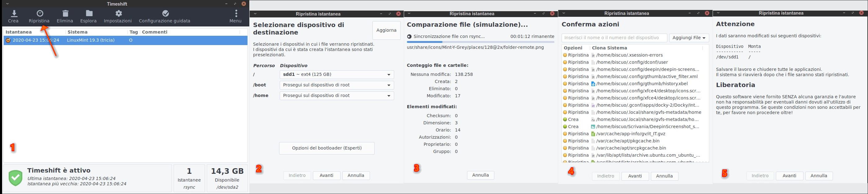This screenshot has width=868, height=194.
Task: Open the /home device dropdown
Action: pyautogui.click(x=336, y=96)
